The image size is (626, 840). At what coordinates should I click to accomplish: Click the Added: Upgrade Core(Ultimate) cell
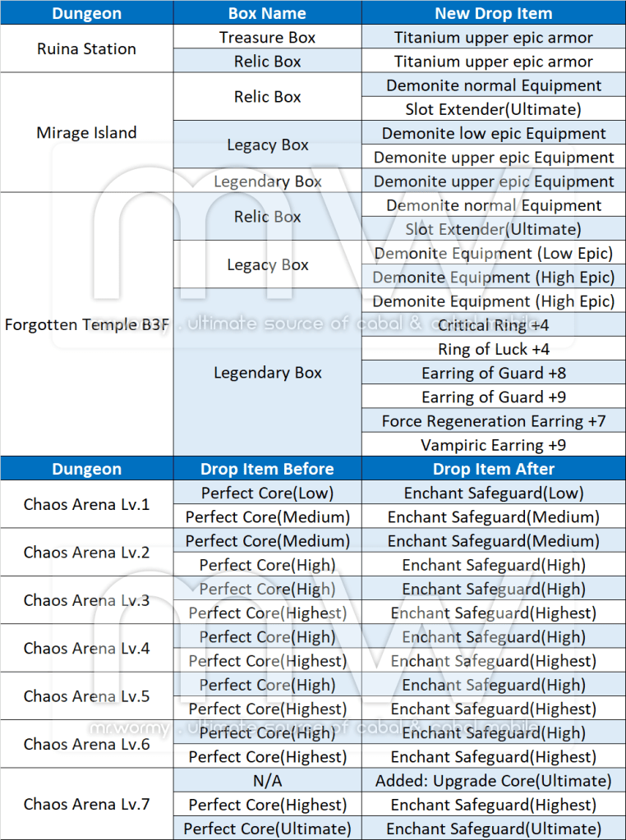coord(493,780)
